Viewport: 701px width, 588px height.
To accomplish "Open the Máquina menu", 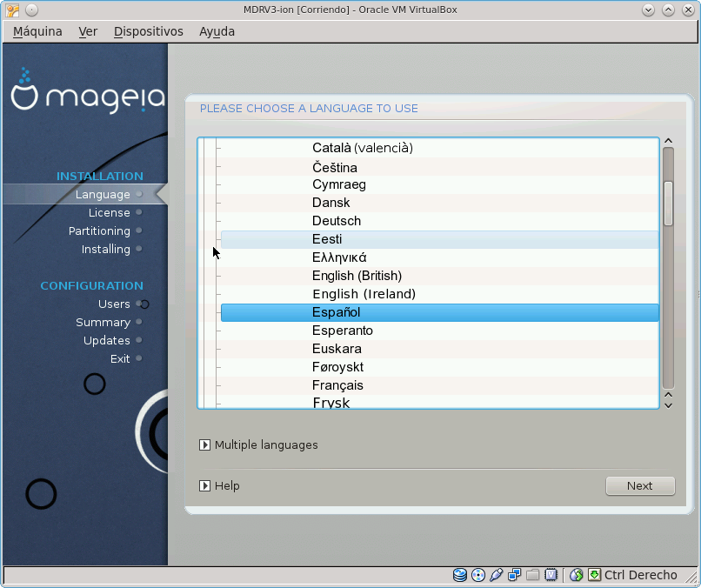I will [37, 31].
